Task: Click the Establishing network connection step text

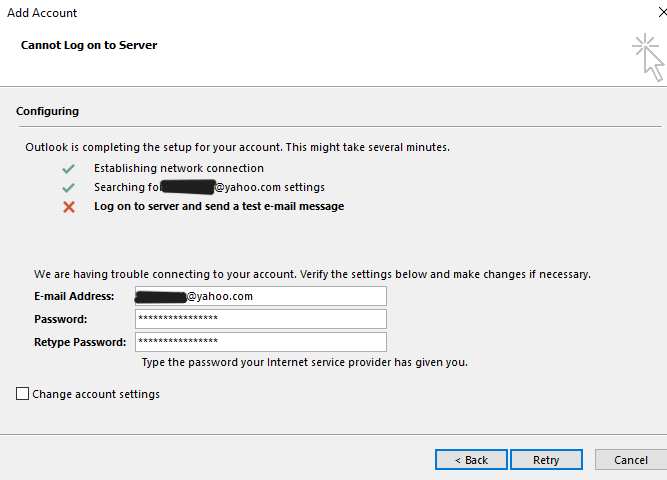Action: click(179, 169)
